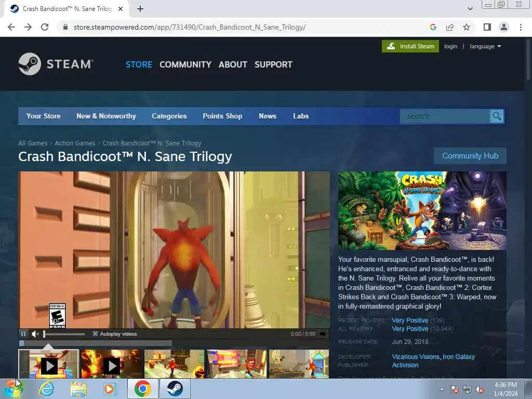Open the Labs tab
This screenshot has height=399, width=532.
(x=301, y=116)
